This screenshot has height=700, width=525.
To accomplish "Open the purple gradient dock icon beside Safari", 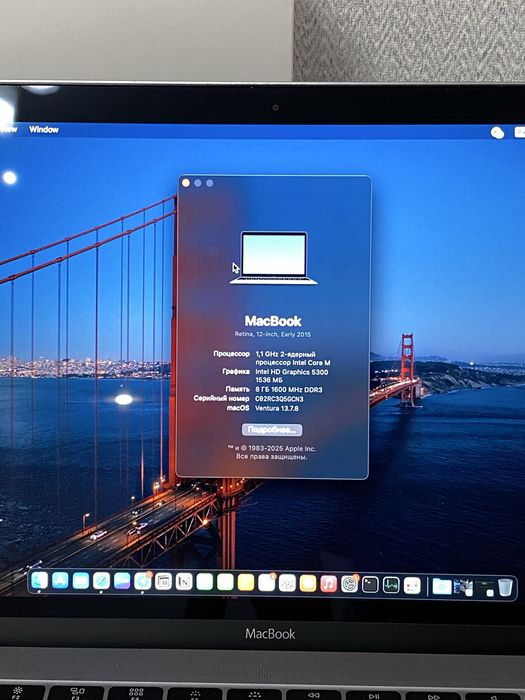I will pyautogui.click(x=122, y=581).
